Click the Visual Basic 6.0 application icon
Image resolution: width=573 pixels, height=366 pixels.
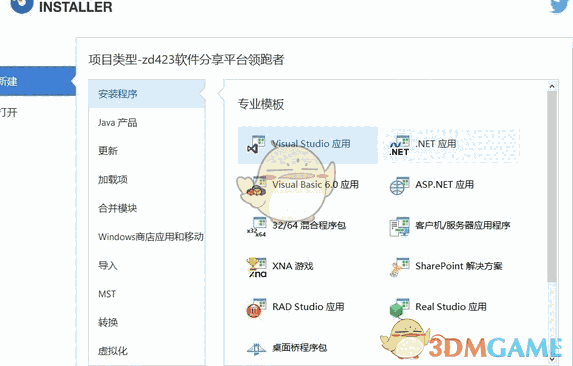(256, 186)
